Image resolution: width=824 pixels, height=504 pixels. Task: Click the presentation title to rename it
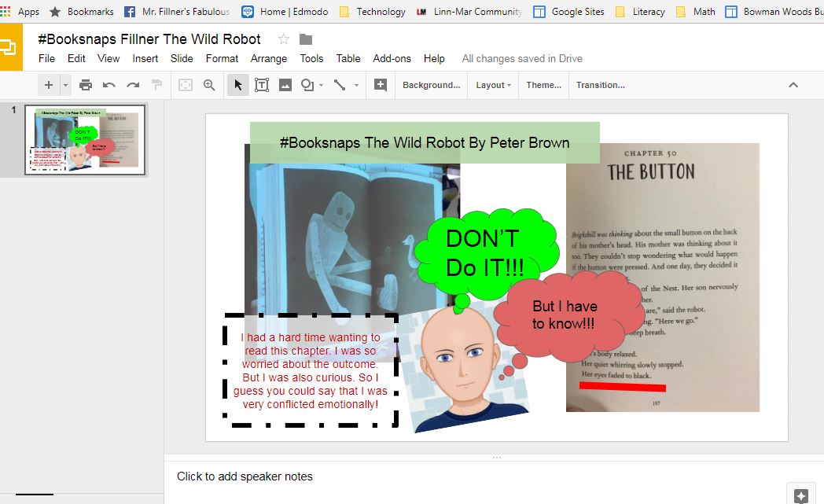point(149,39)
